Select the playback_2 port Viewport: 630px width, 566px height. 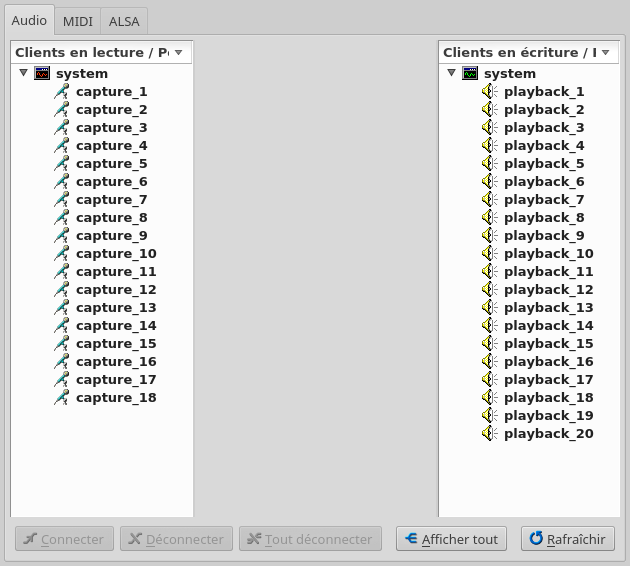tap(544, 109)
